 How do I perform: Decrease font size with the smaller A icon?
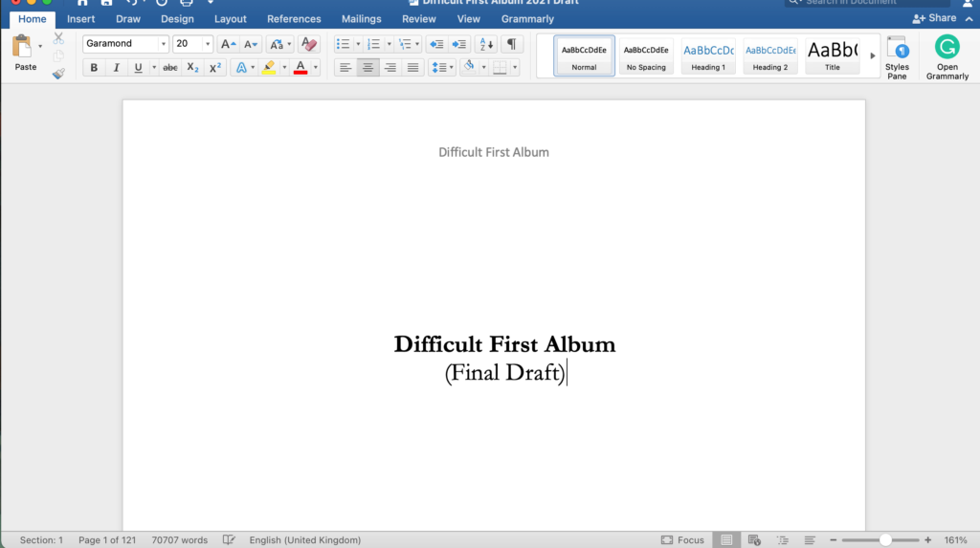tap(251, 44)
